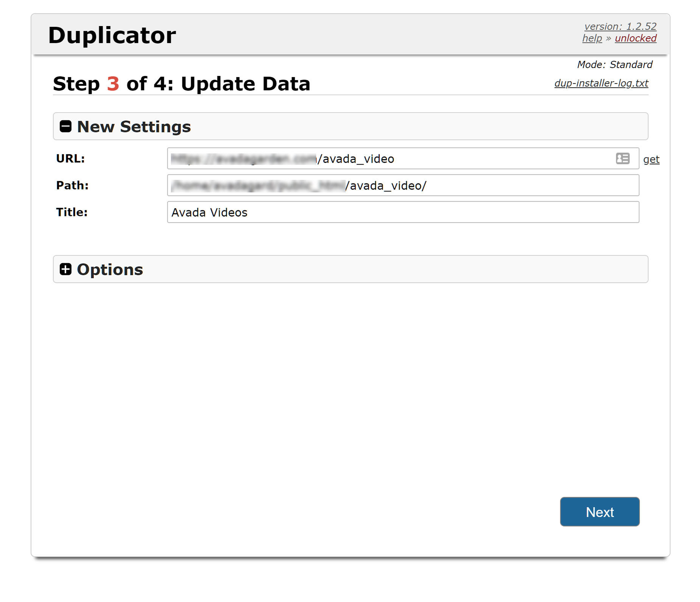Expand Options using the plus icon
The height and width of the screenshot is (602, 700).
tap(65, 269)
